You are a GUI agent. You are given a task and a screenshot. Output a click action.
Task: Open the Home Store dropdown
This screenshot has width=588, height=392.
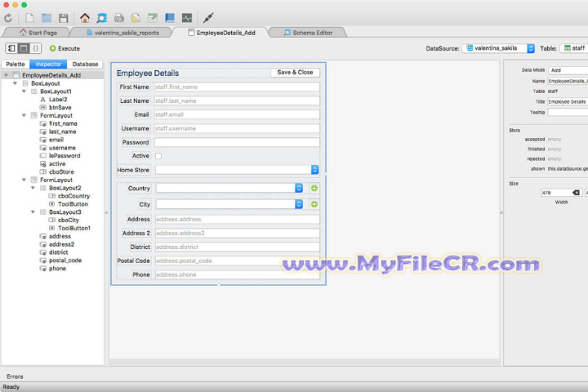237,170
